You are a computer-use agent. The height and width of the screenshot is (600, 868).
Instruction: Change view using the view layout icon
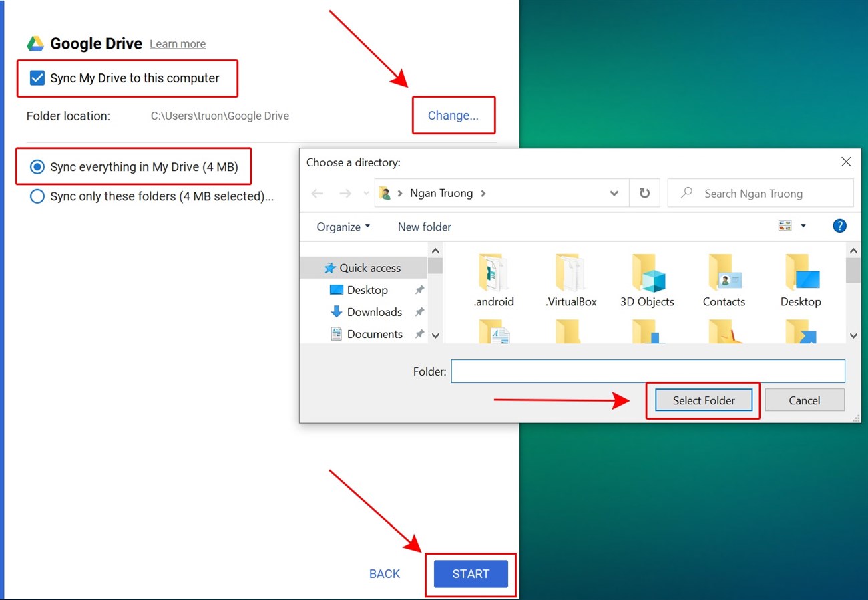click(785, 226)
